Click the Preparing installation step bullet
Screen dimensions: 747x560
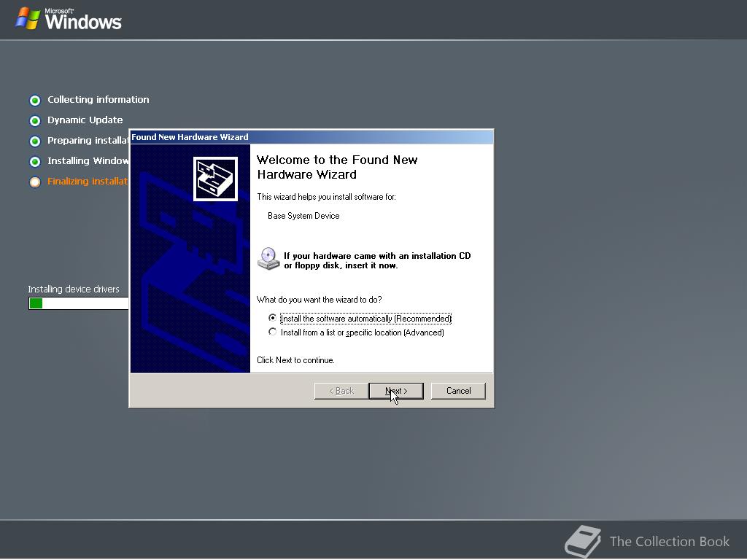35,141
